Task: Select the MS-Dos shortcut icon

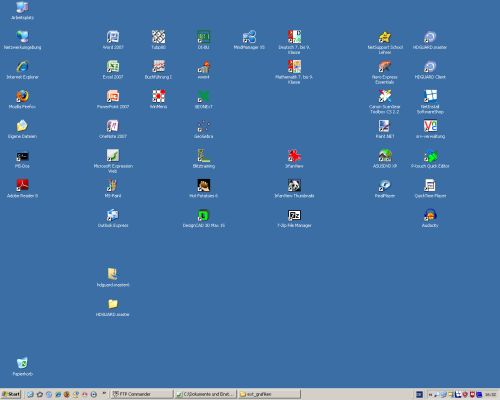Action: [22, 156]
